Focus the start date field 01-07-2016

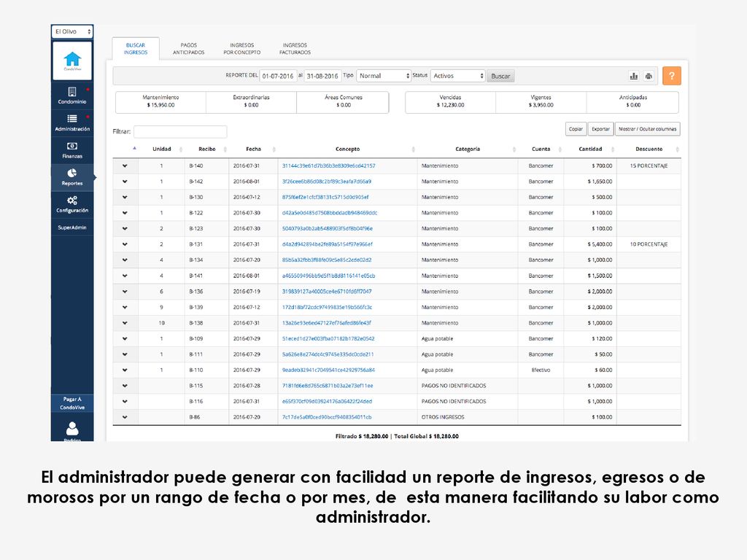click(278, 76)
